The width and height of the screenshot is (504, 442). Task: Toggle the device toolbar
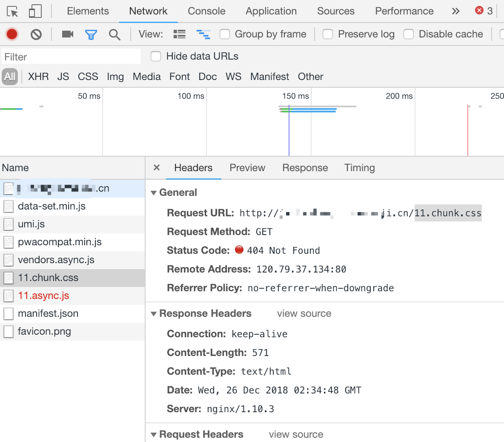[x=35, y=11]
